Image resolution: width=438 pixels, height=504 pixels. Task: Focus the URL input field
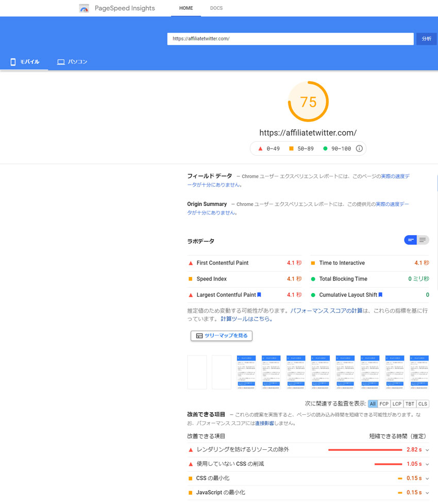click(x=290, y=39)
